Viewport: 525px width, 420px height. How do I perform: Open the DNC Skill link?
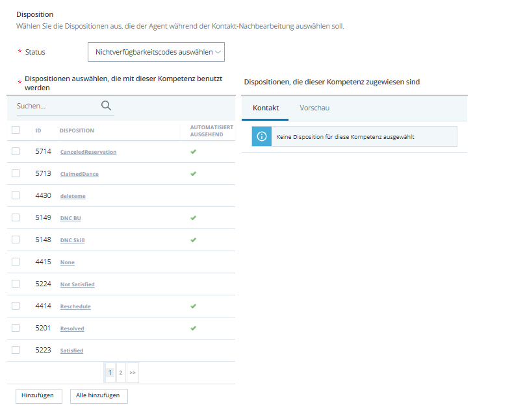click(72, 240)
